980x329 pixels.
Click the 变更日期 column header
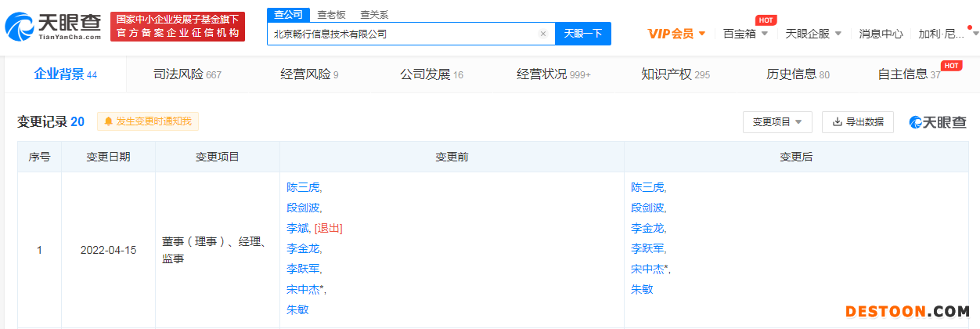[x=108, y=157]
